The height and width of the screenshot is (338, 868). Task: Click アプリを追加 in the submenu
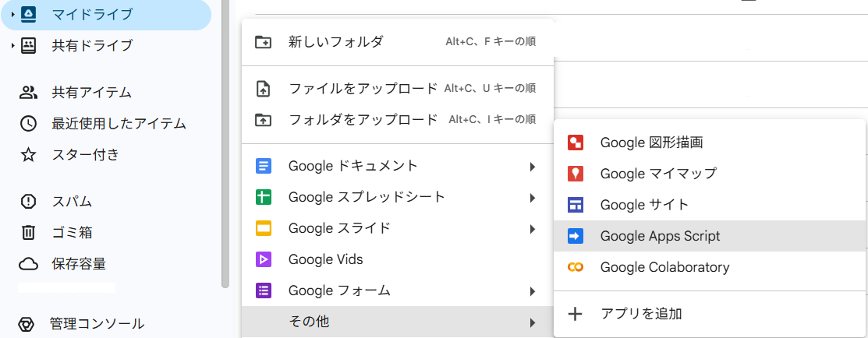pyautogui.click(x=641, y=314)
